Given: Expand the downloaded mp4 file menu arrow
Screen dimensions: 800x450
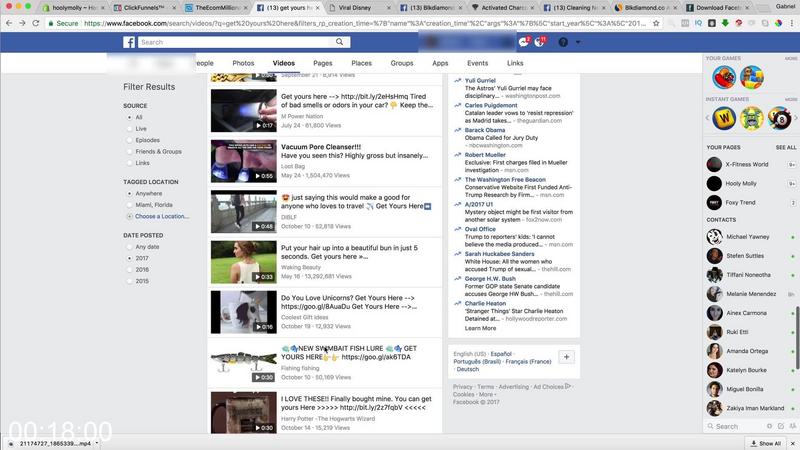Looking at the screenshot, I should point(97,443).
